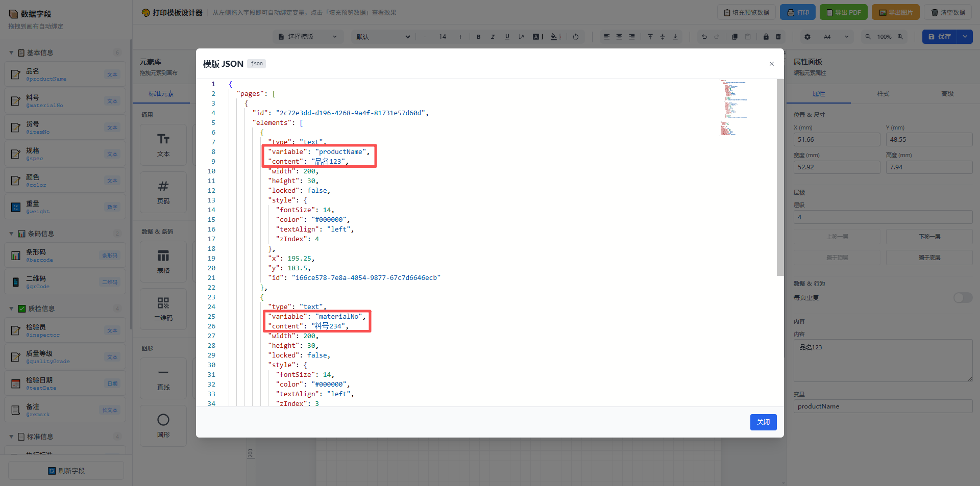Click the 下移一层 button

pyautogui.click(x=929, y=237)
